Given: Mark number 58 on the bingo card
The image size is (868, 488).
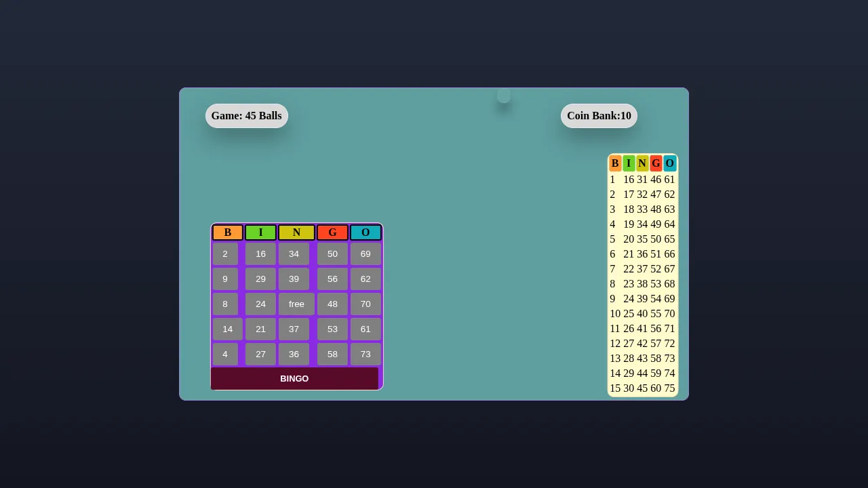Looking at the screenshot, I should click(x=332, y=354).
